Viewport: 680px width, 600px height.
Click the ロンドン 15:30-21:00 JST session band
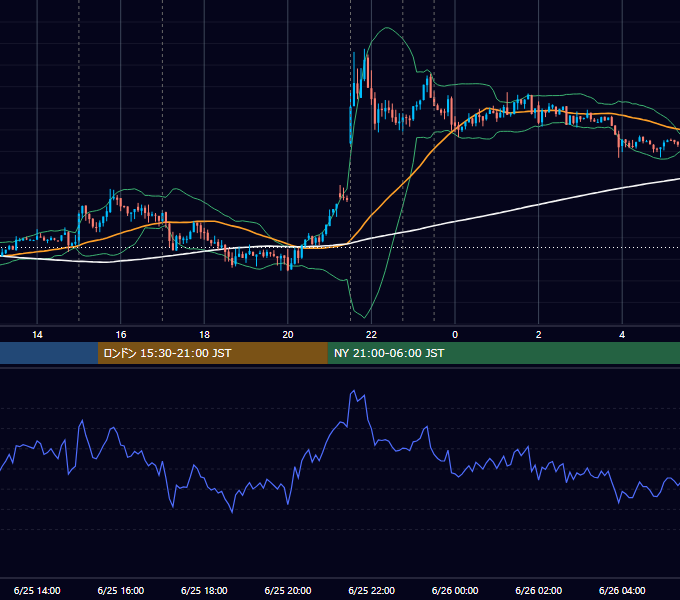coord(212,353)
